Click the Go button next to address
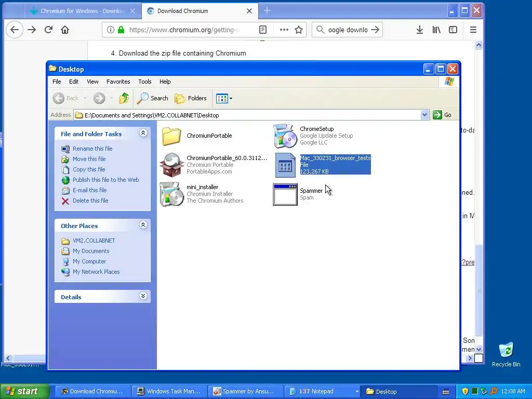Screen dimensions: 532x399 coord(442,115)
